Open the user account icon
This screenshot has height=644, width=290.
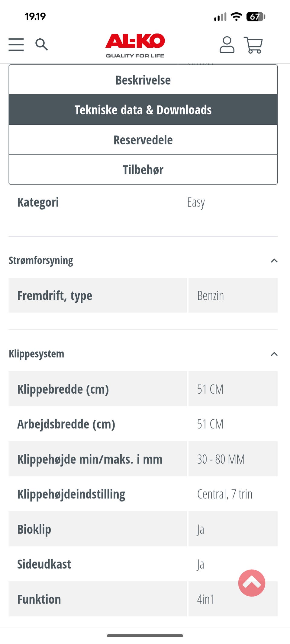[227, 45]
